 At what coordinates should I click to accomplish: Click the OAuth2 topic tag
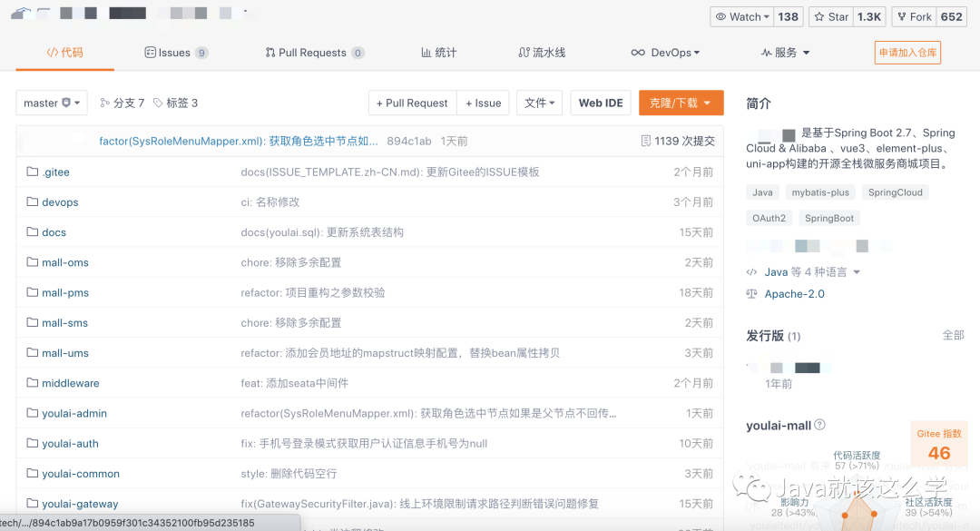[x=769, y=218]
